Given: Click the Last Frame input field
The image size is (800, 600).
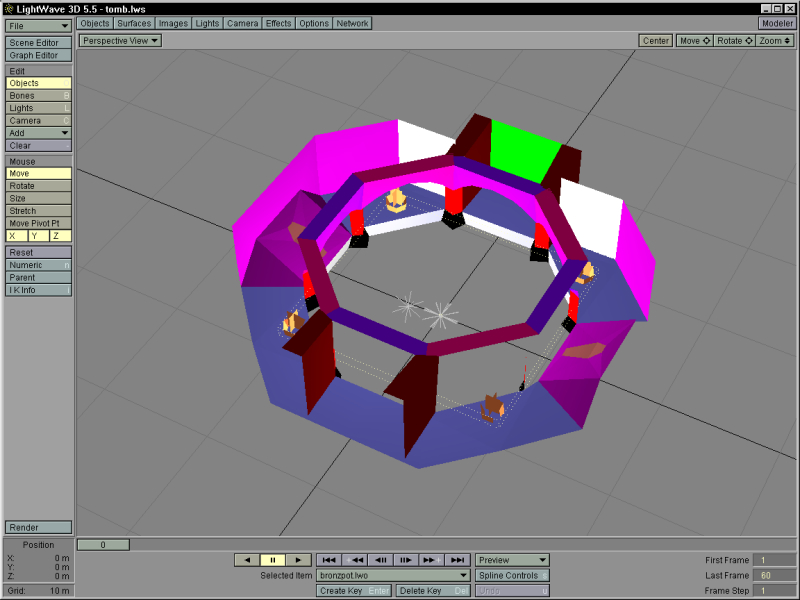Looking at the screenshot, I should tap(775, 576).
